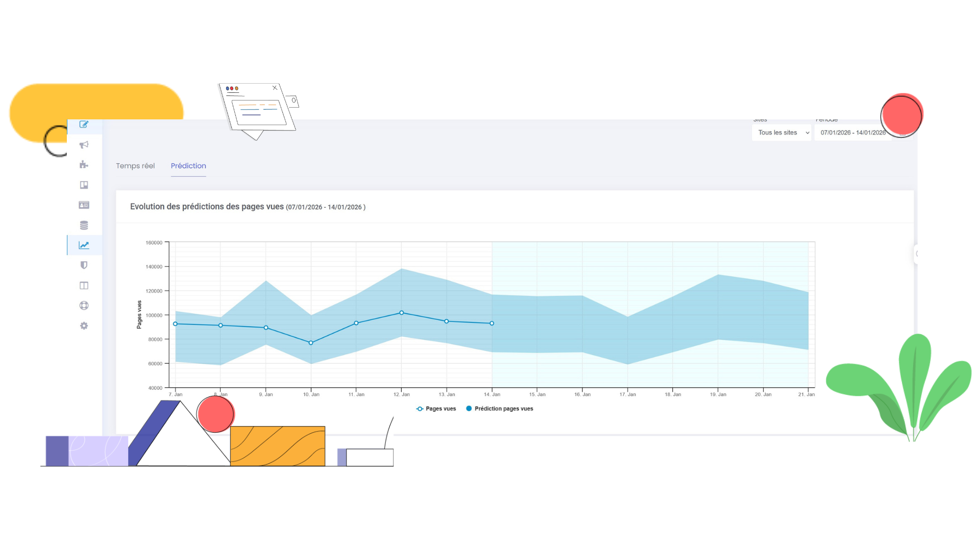Screen dimensions: 980x551
Task: Hide the Pages vues series via its legend marker
Action: coord(419,408)
